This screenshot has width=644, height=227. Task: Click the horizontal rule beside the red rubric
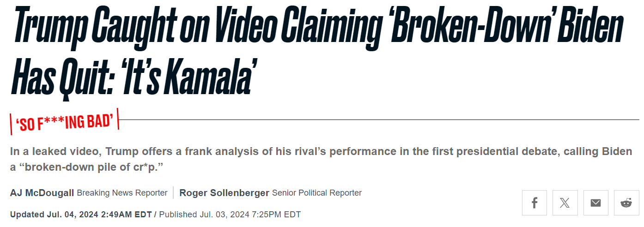tap(379, 119)
